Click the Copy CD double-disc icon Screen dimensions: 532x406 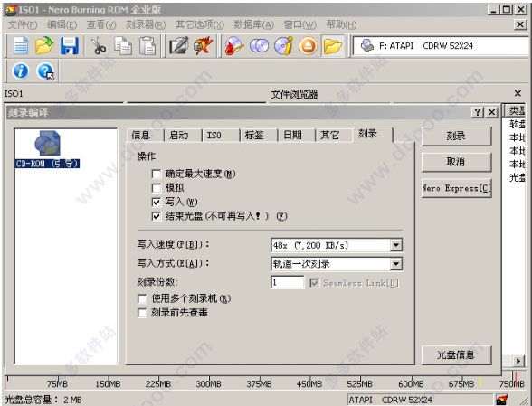(259, 46)
